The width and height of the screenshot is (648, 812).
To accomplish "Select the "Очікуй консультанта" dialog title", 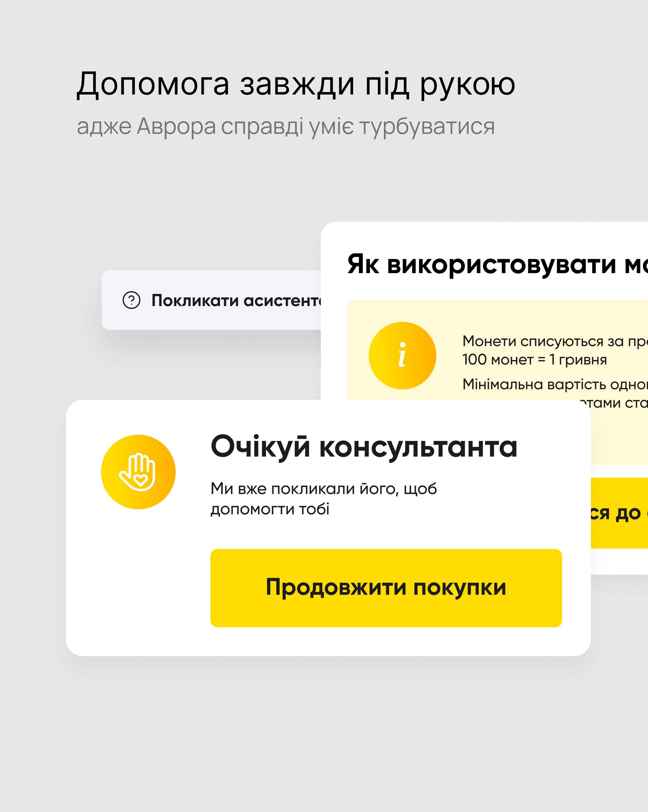I will click(x=364, y=447).
